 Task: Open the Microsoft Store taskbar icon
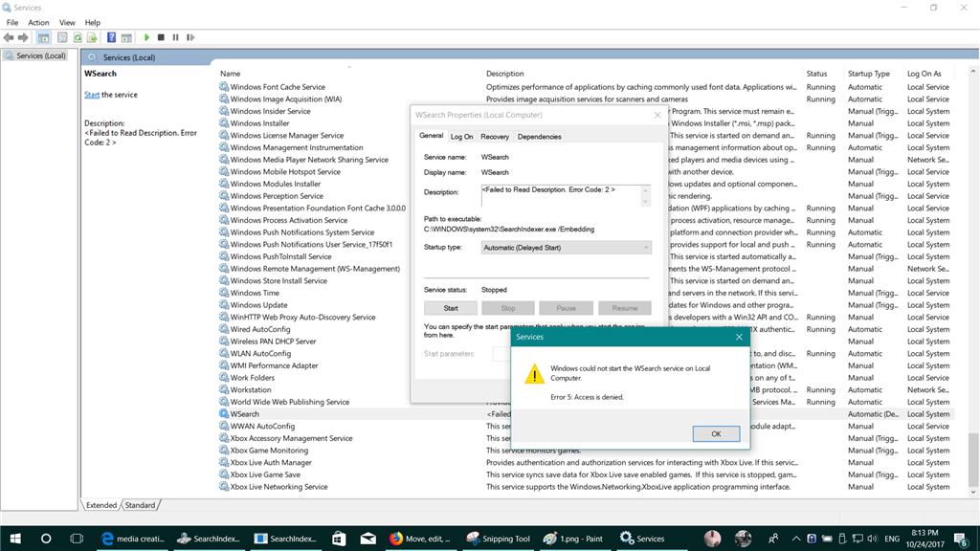click(339, 539)
